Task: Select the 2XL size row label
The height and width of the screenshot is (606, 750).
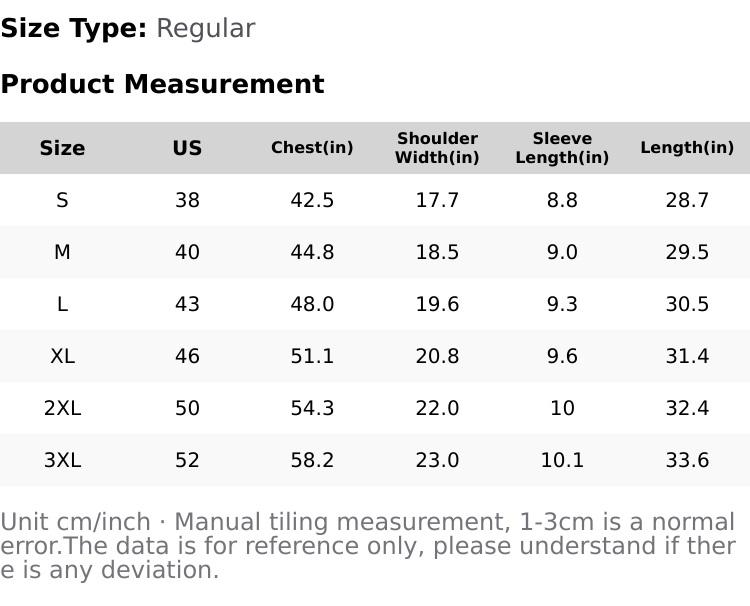Action: pyautogui.click(x=62, y=408)
